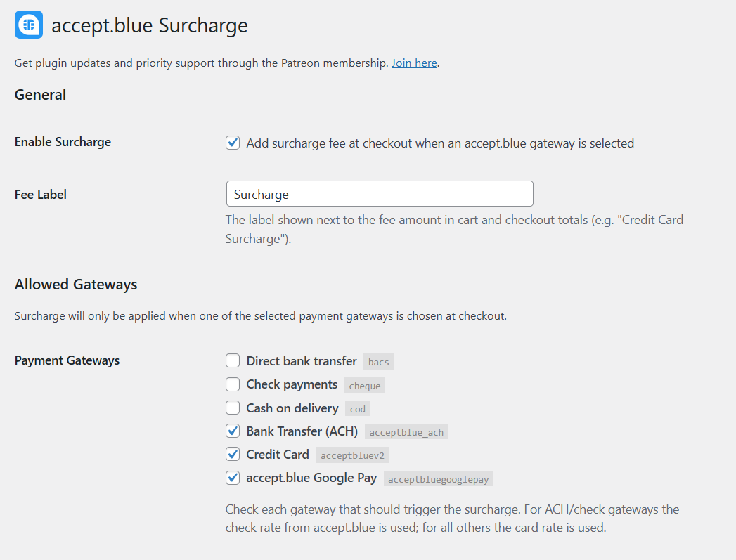
Task: Click the 'Enable Surcharge' row label
Action: [x=63, y=142]
